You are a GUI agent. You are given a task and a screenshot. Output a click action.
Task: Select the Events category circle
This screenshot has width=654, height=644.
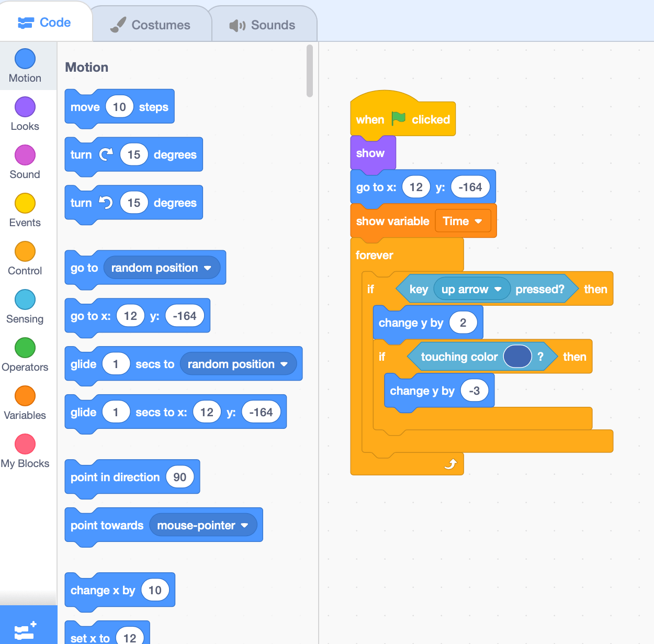(x=25, y=203)
